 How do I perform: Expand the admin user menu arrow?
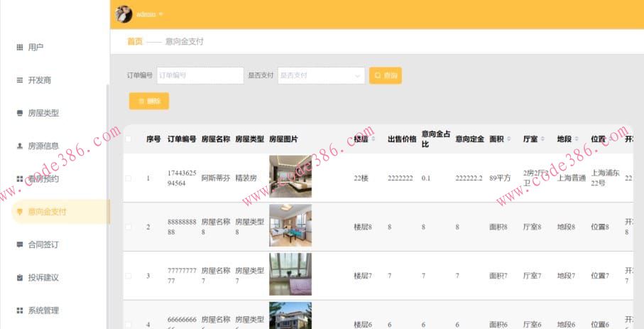tap(160, 14)
